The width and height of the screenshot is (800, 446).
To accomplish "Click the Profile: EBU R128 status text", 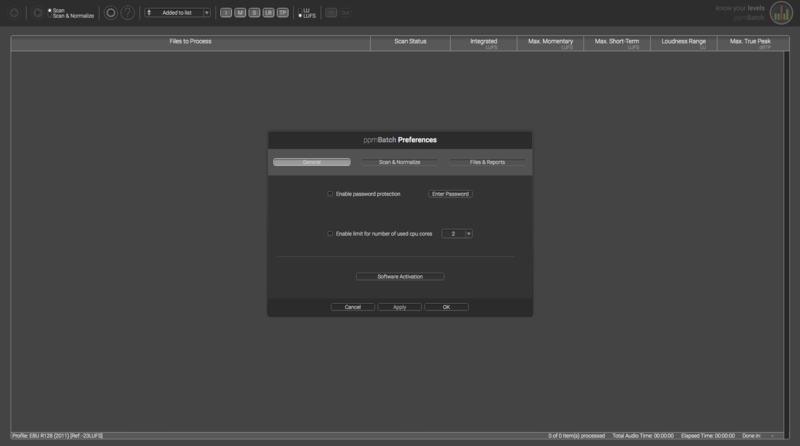I will point(57,436).
